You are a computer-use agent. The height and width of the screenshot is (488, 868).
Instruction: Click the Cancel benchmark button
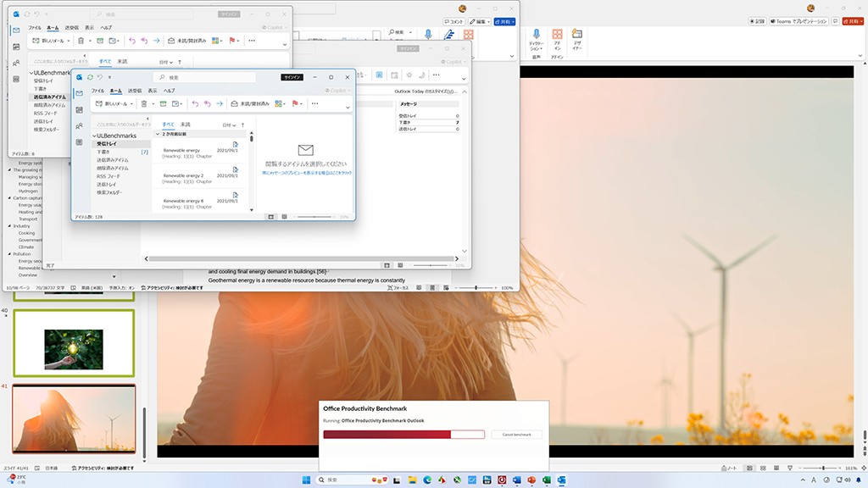click(x=516, y=435)
